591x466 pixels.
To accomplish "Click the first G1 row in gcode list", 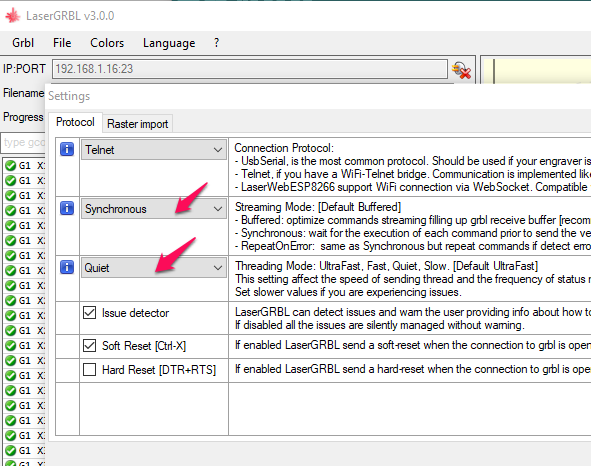I will click(25, 166).
